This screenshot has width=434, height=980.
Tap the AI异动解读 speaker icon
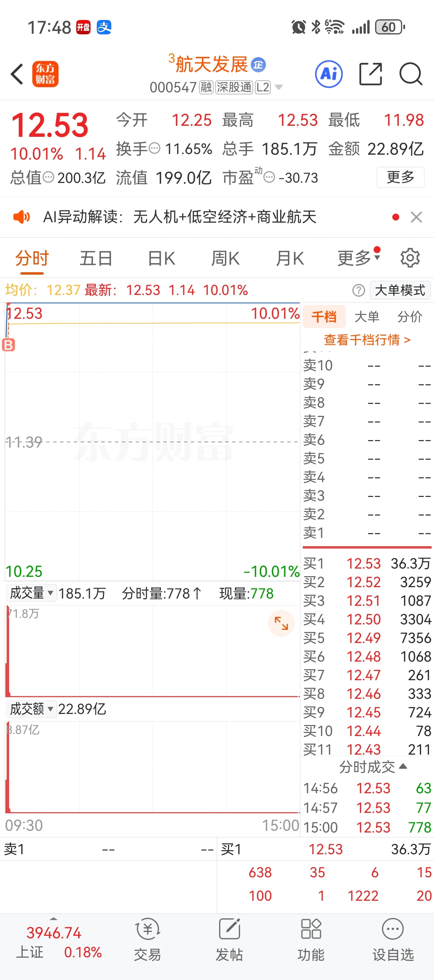(22, 217)
